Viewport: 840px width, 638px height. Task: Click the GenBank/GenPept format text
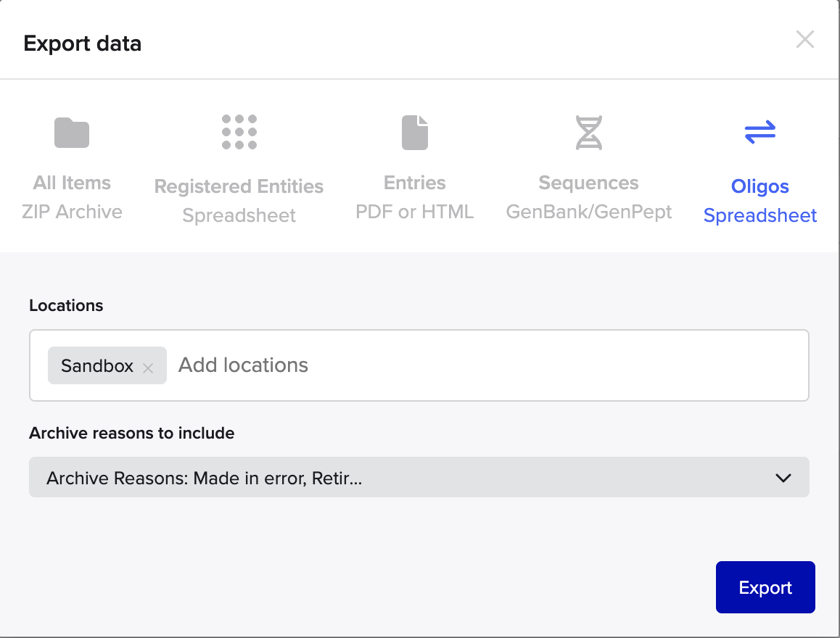pyautogui.click(x=588, y=212)
